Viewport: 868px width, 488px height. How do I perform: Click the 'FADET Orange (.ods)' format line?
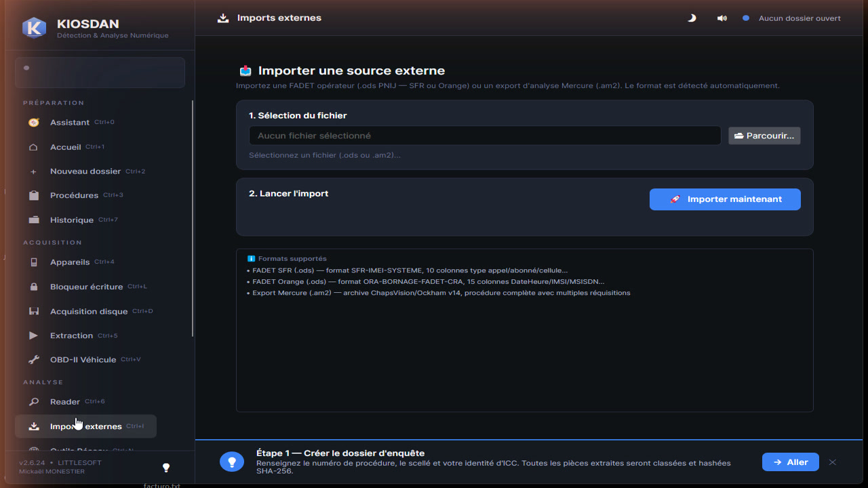pos(425,282)
